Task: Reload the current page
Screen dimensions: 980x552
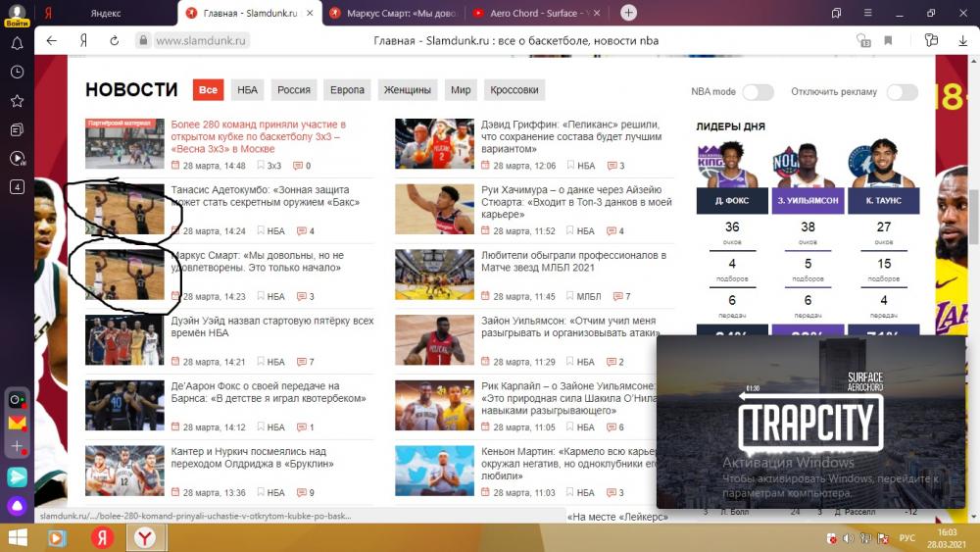Action: pyautogui.click(x=115, y=41)
